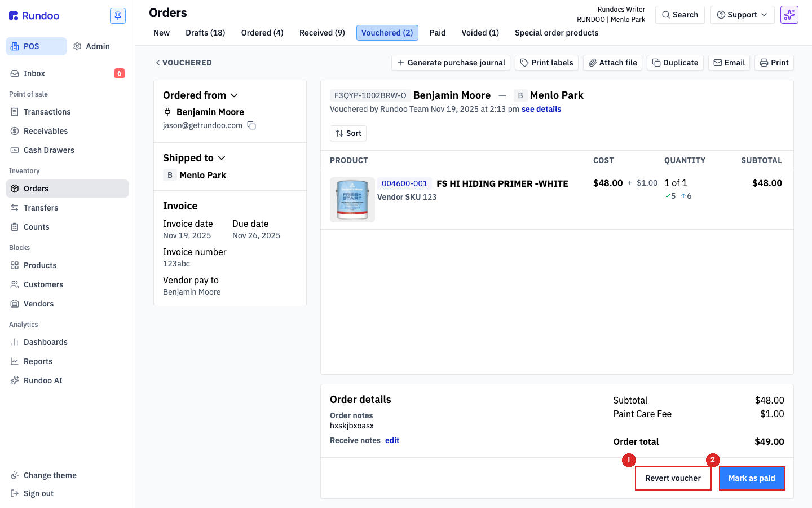The width and height of the screenshot is (812, 508).
Task: Click the Email order button
Action: pos(729,63)
